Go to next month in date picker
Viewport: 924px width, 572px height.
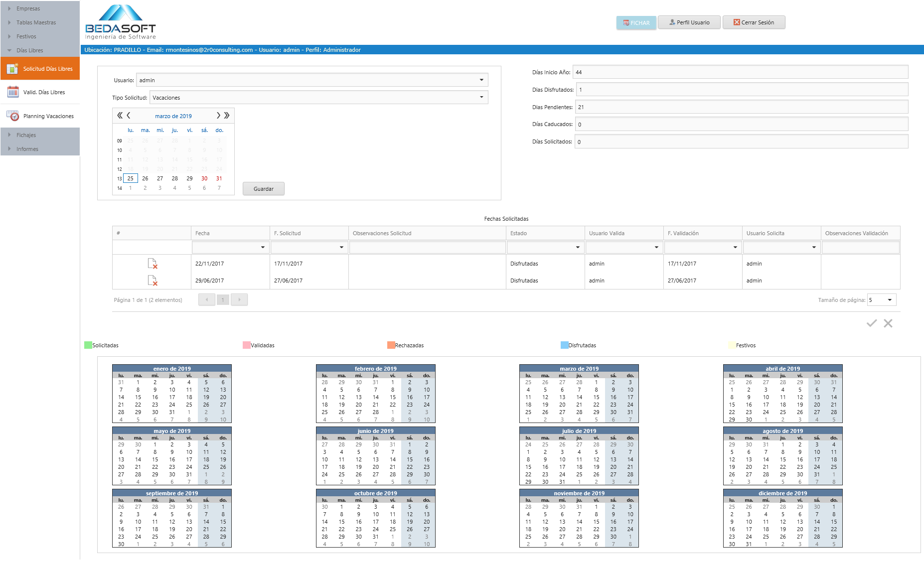tap(218, 116)
